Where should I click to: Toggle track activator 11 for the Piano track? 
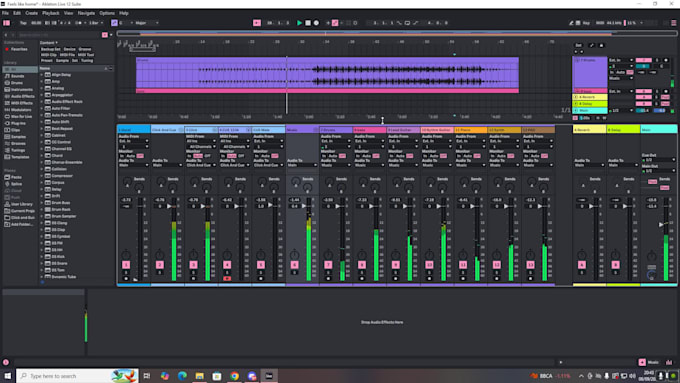pos(463,265)
